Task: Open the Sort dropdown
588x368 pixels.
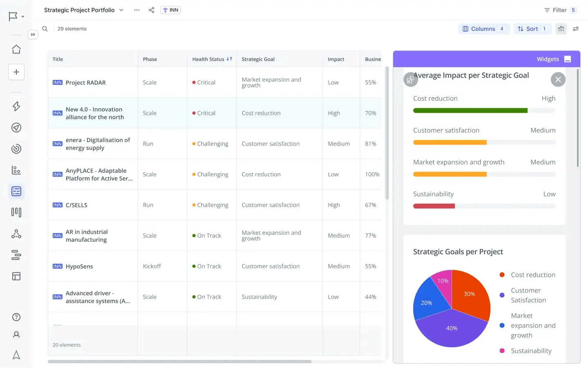Action: [x=532, y=29]
